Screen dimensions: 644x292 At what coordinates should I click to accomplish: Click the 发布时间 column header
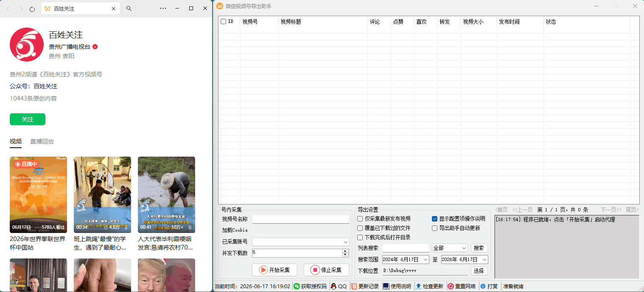coord(520,22)
